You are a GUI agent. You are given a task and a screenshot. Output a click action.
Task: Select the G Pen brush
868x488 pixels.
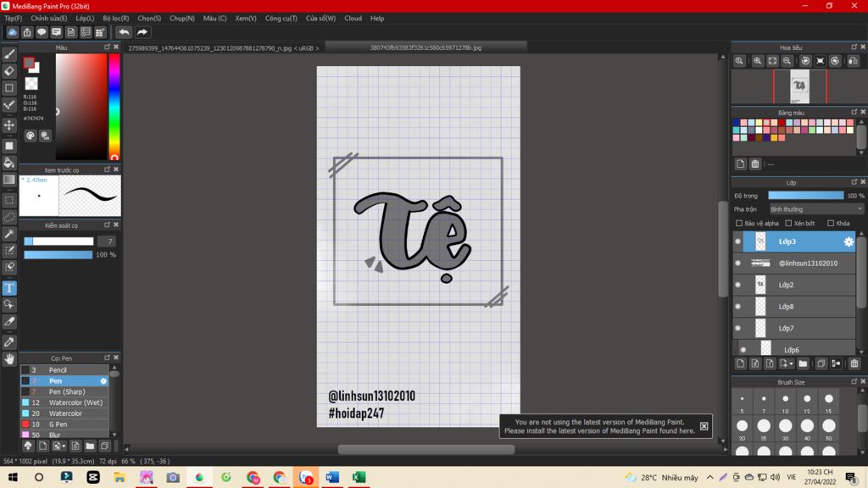tap(64, 424)
